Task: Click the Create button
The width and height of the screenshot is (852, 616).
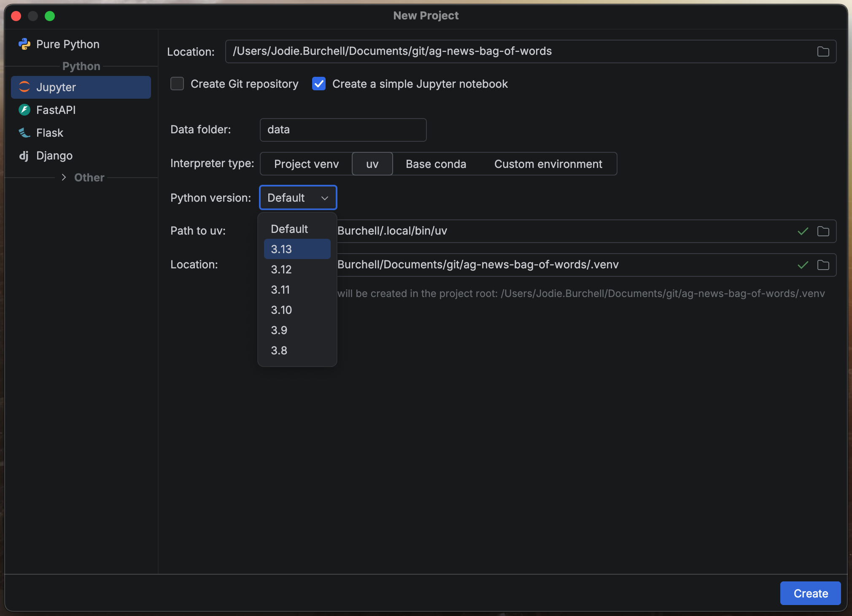Action: click(810, 593)
